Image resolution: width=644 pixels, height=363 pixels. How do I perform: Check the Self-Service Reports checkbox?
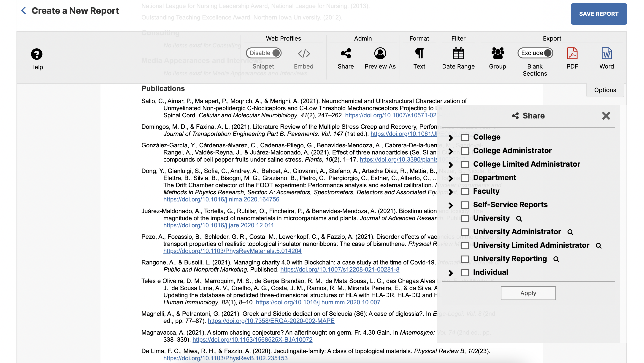(x=465, y=205)
